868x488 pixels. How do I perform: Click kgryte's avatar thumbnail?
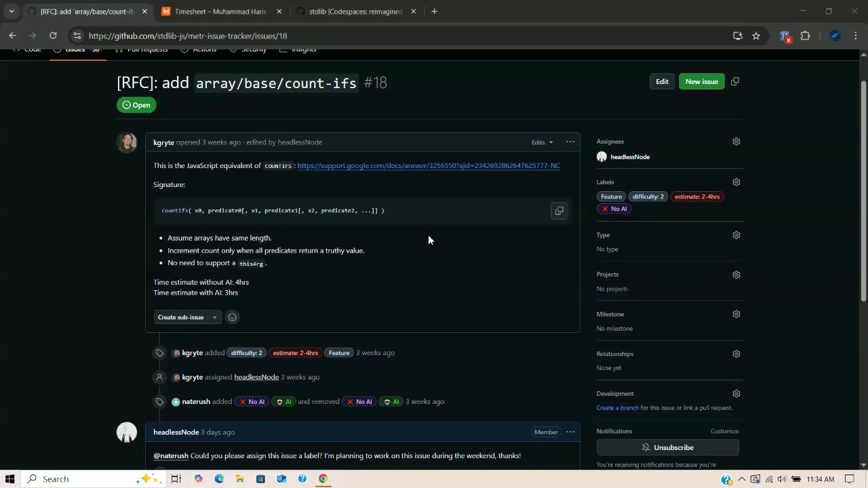(127, 142)
